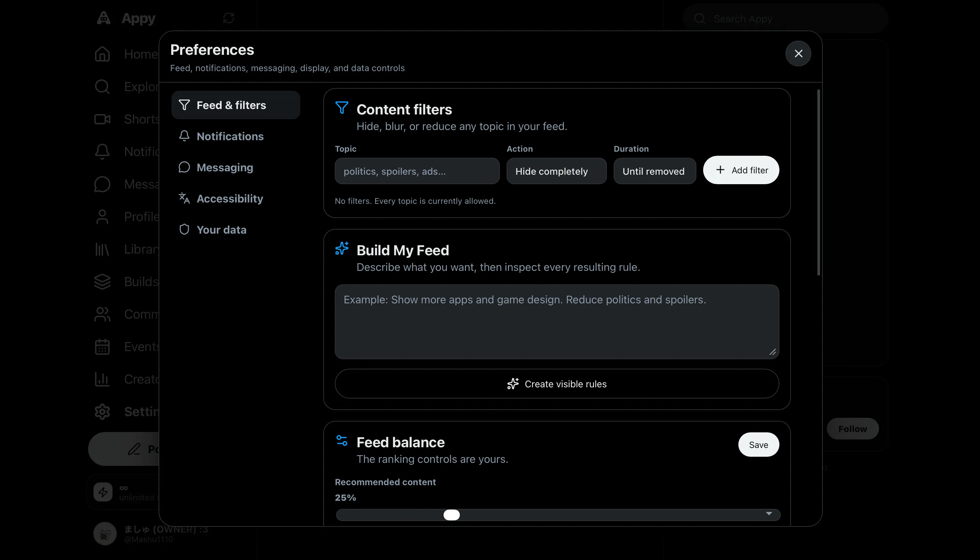Click the Profile person icon in background sidebar
The width and height of the screenshot is (980, 560).
102,217
